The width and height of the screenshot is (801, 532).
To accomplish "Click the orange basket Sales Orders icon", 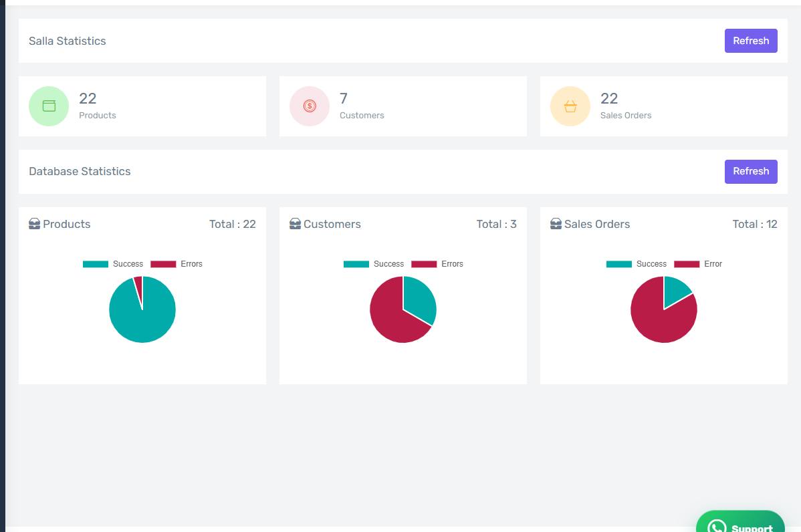I will click(570, 106).
